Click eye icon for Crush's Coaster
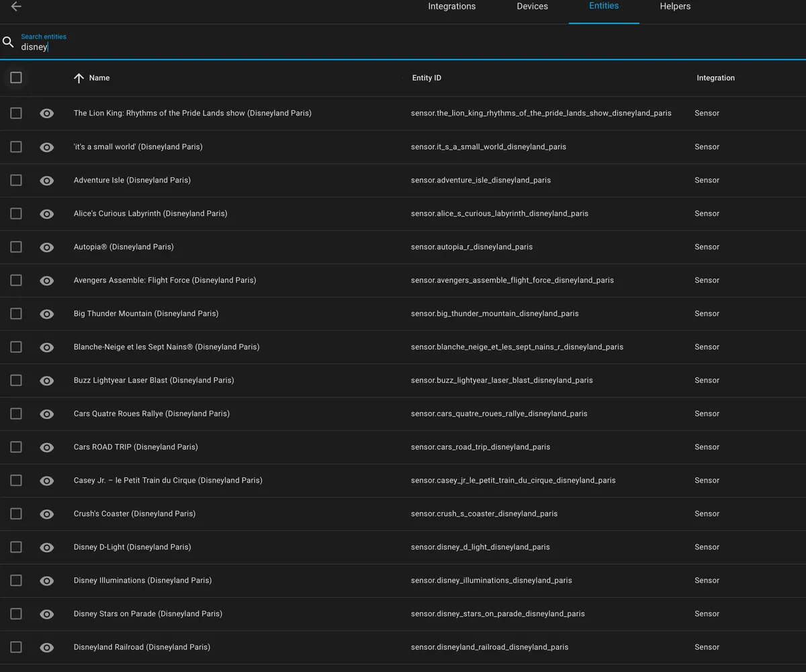 [46, 514]
